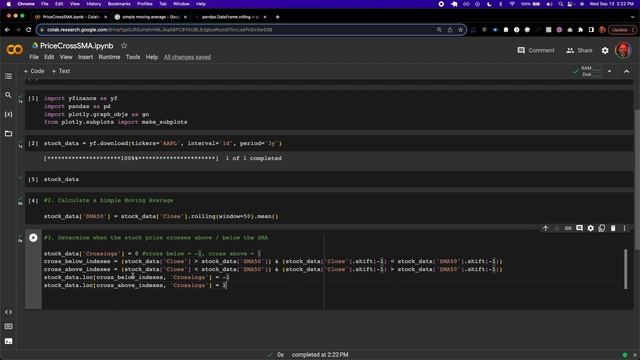This screenshot has width=640, height=360.
Task: Open a new browser tab
Action: tap(278, 17)
